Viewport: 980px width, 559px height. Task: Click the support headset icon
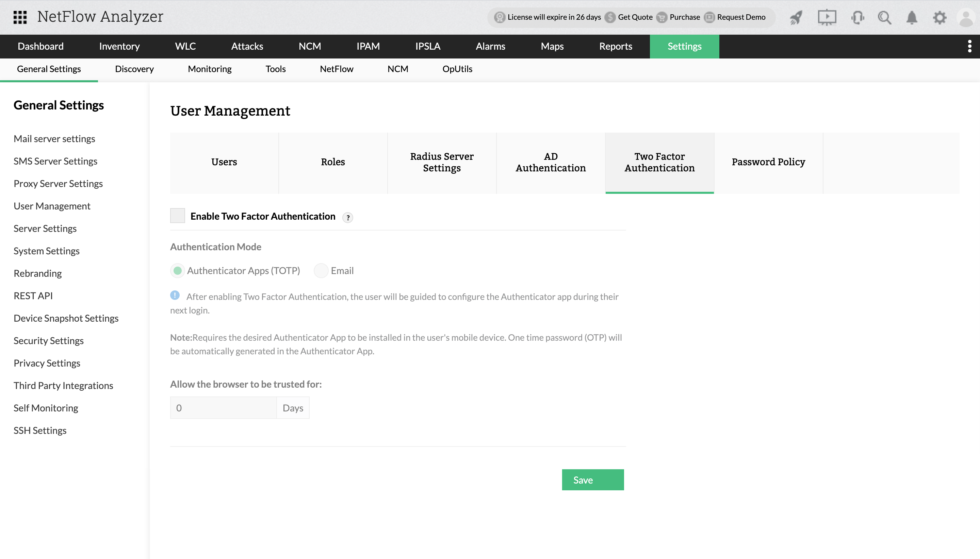857,17
